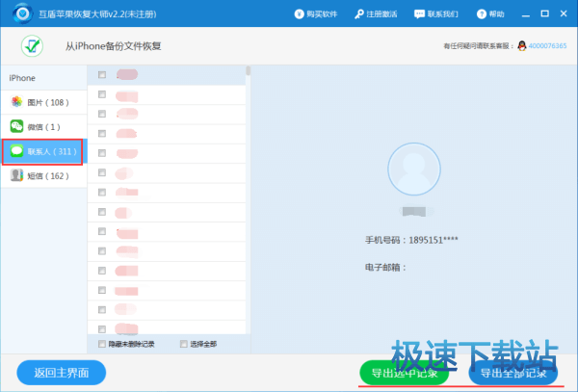The width and height of the screenshot is (578, 392).
Task: Maximize the application window
Action: click(544, 14)
